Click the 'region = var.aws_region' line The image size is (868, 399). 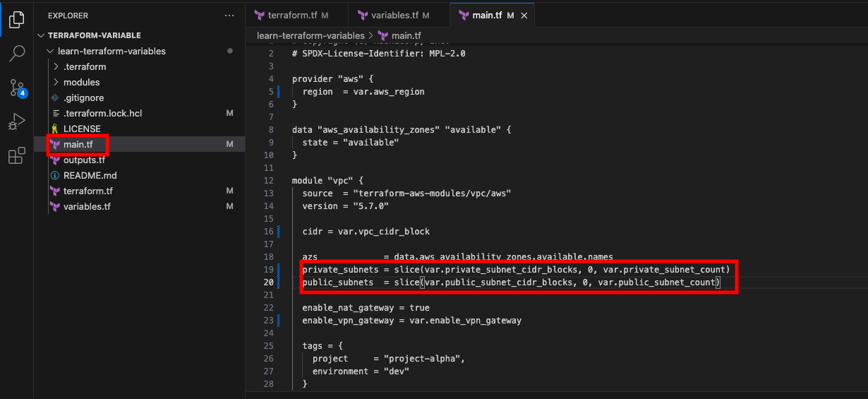pyautogui.click(x=363, y=92)
